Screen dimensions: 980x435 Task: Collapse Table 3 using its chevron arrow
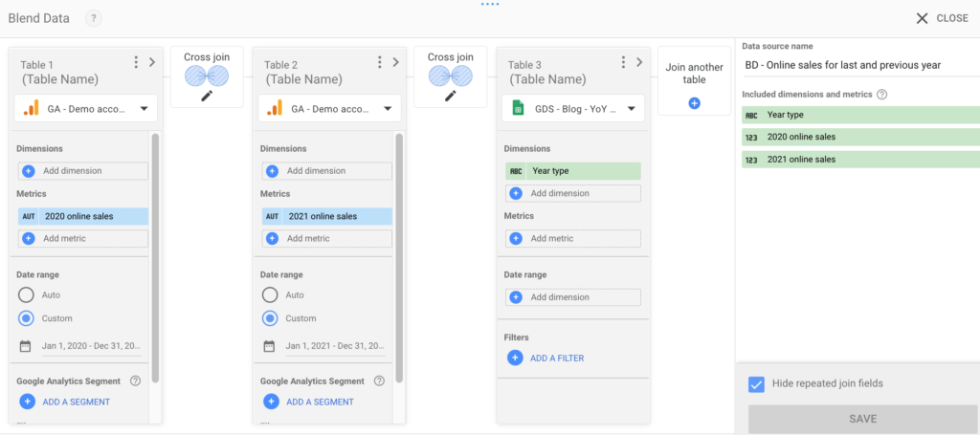[639, 62]
